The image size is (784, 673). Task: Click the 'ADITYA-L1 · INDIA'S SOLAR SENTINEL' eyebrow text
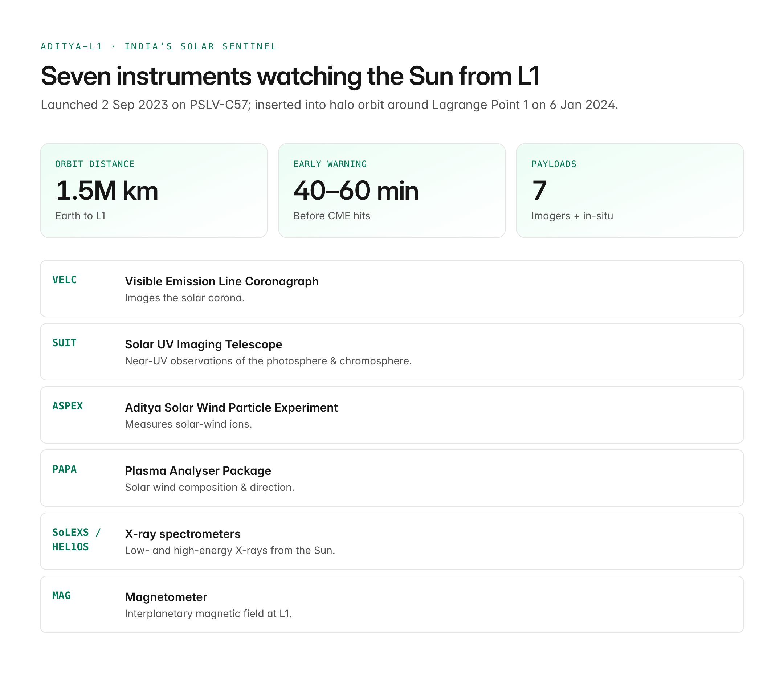[x=159, y=46]
